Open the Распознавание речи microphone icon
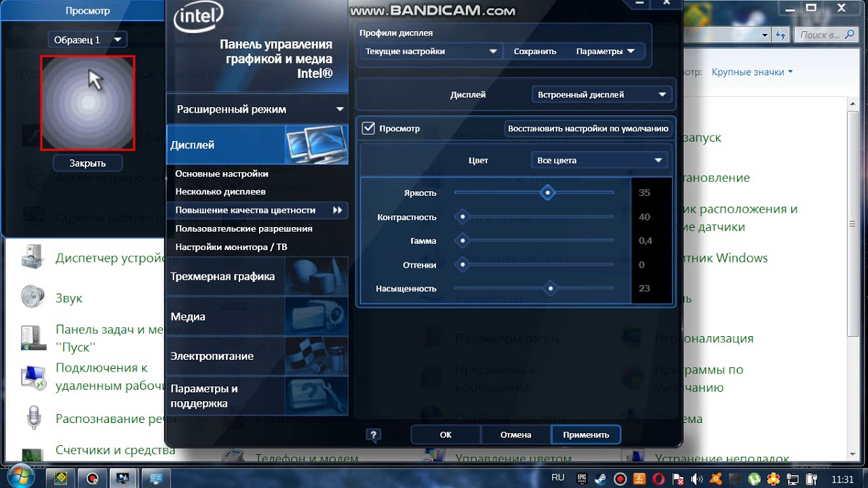 pos(33,418)
